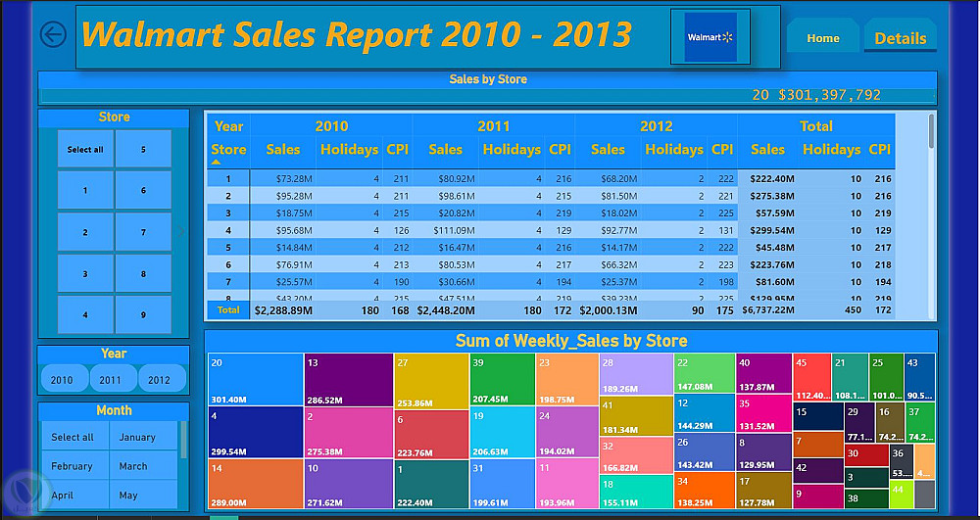Click store 20 treemap tile
Viewport: 980px width, 520px height.
[x=256, y=379]
